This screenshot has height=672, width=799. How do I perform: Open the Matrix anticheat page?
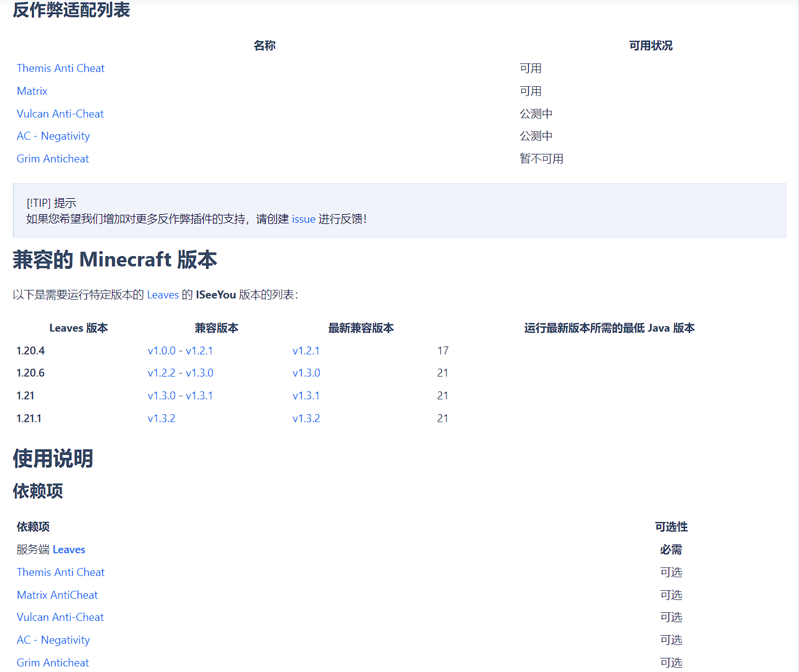[32, 90]
